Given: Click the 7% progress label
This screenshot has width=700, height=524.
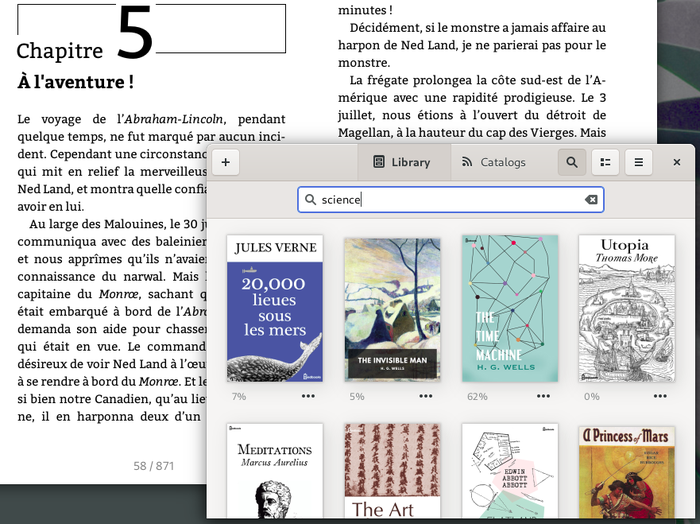Looking at the screenshot, I should [x=239, y=396].
